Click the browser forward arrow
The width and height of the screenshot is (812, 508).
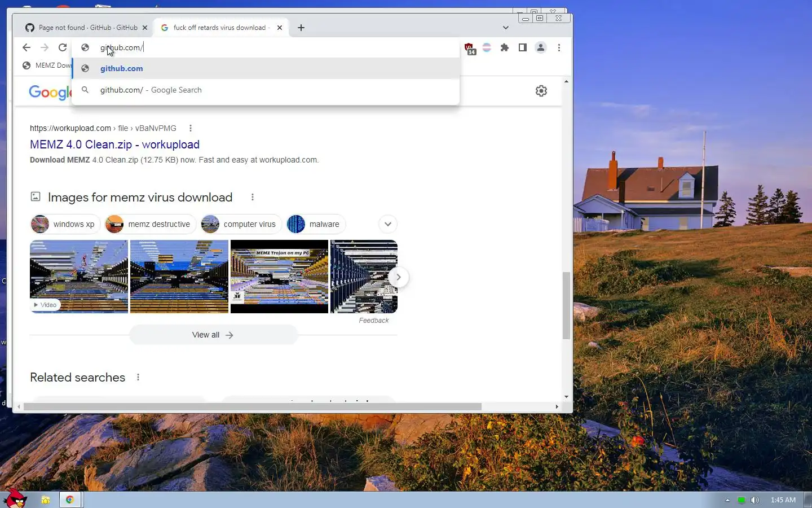pyautogui.click(x=45, y=48)
